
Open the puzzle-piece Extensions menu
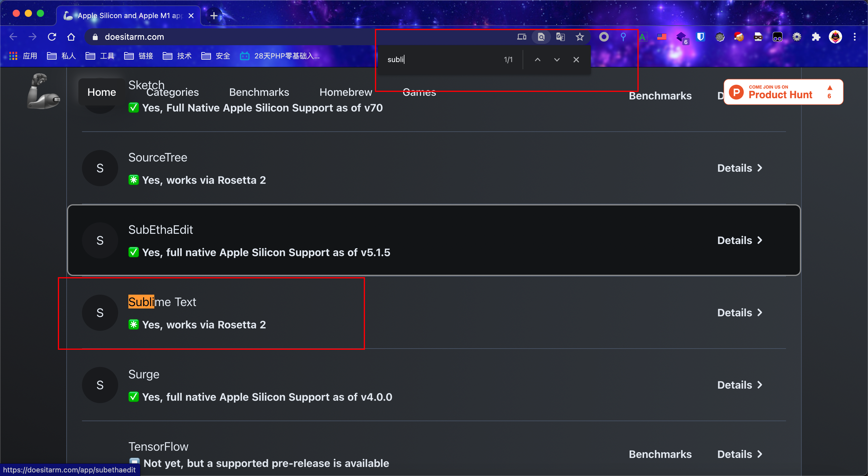pyautogui.click(x=816, y=37)
